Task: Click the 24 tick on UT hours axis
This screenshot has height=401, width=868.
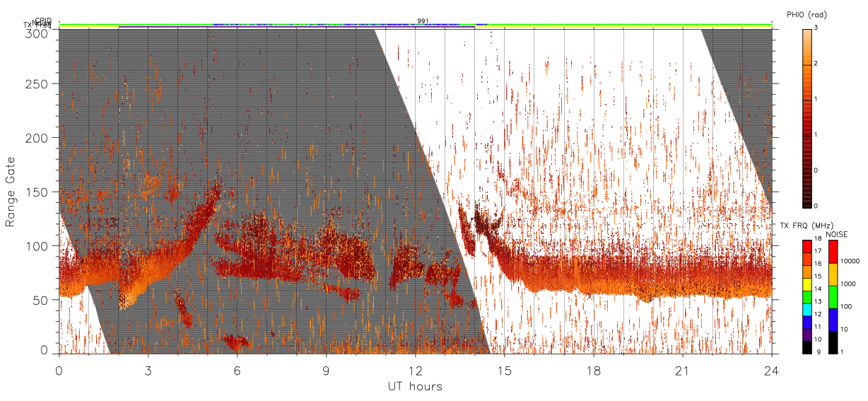Action: [x=771, y=370]
